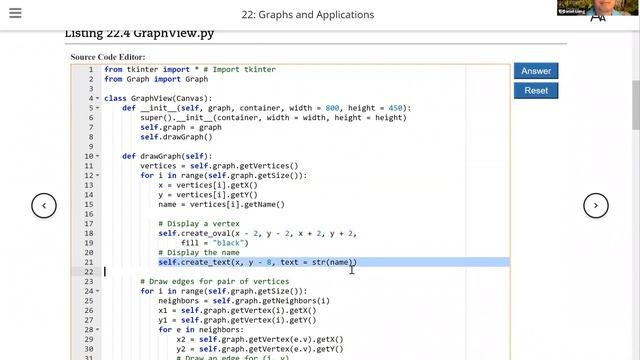Click line number 9 in gutter

(x=91, y=147)
